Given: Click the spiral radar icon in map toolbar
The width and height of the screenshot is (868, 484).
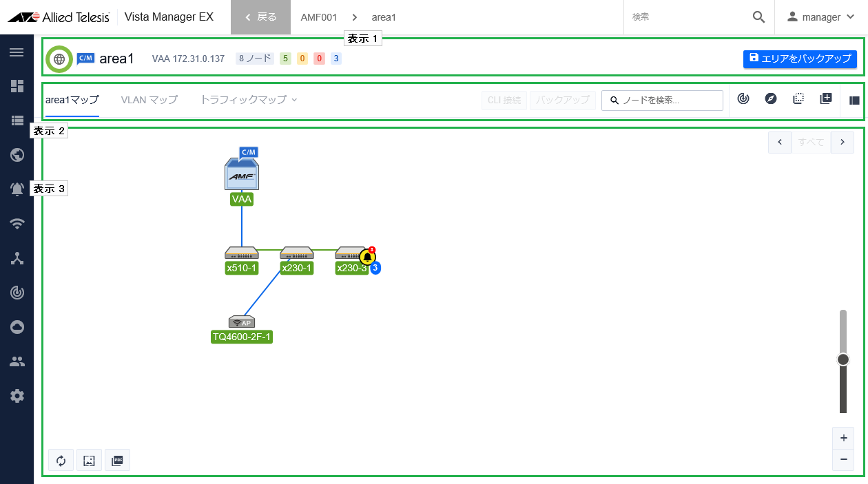Looking at the screenshot, I should click(743, 99).
